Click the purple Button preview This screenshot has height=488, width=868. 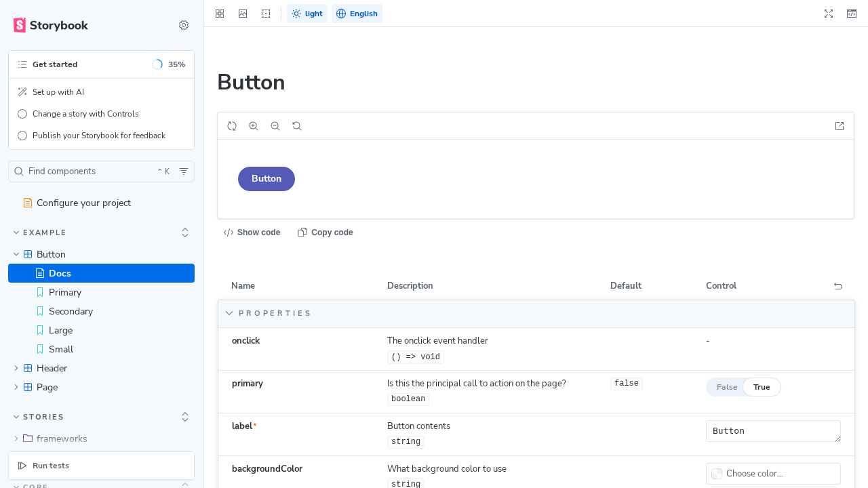click(267, 179)
